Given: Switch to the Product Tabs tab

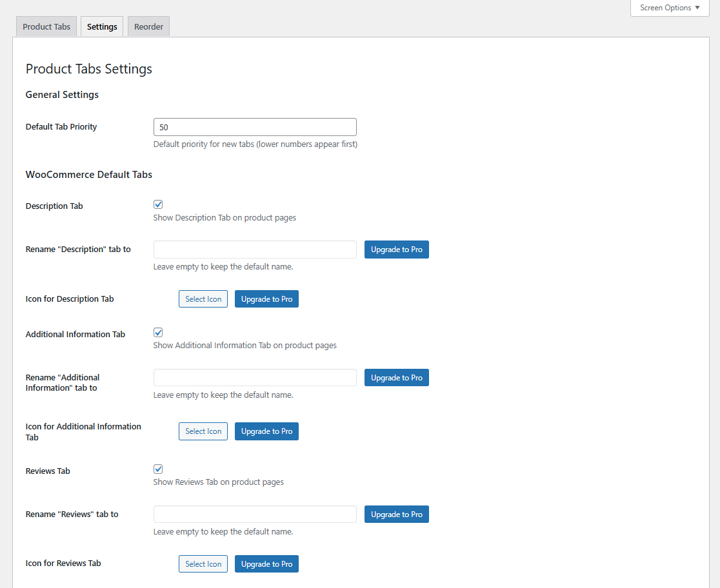Looking at the screenshot, I should [x=46, y=26].
